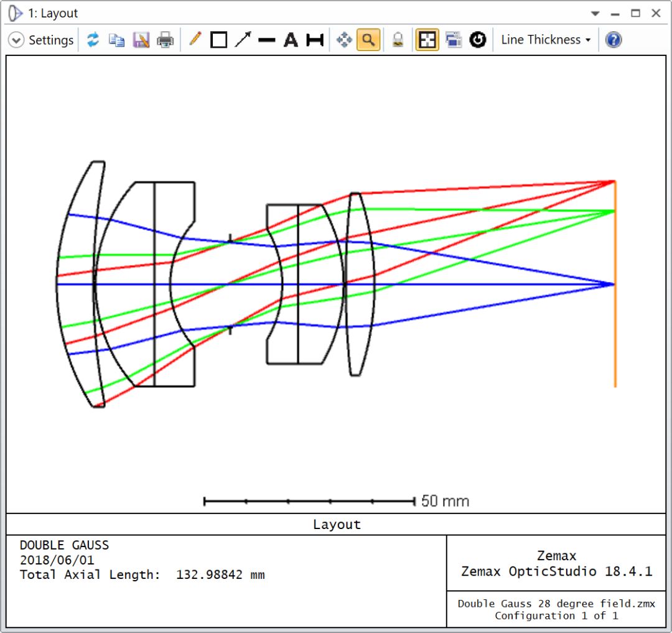Screen dimensions: 672x633
Task: Click the dimension measure tool
Action: coord(315,40)
